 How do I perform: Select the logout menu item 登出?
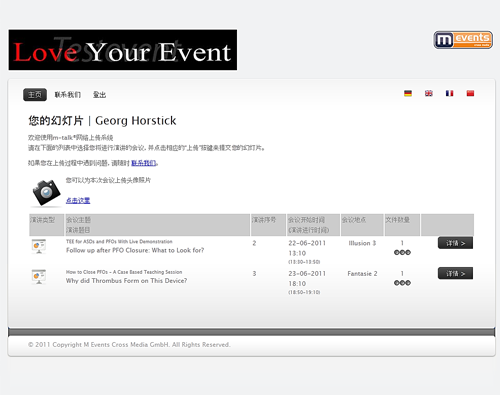tap(99, 95)
